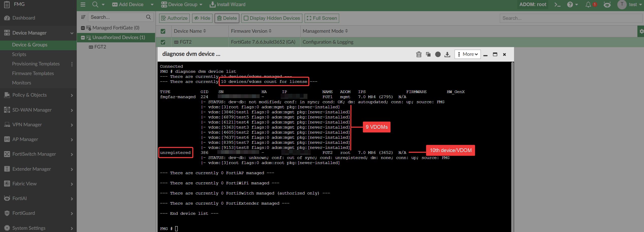Image resolution: width=644 pixels, height=232 pixels.
Task: Toggle the select-all checkbox in table header
Action: pyautogui.click(x=163, y=31)
